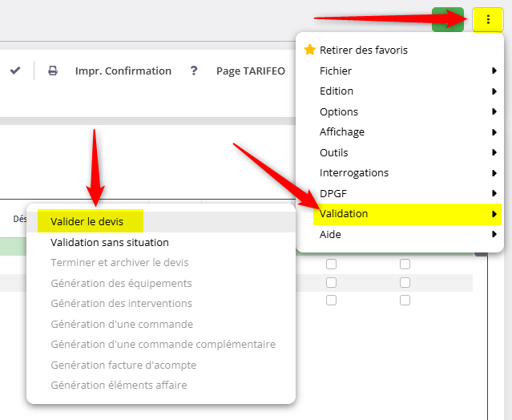Expand arrow next to Outils
Viewport: 512px width, 420px height.
click(x=494, y=152)
